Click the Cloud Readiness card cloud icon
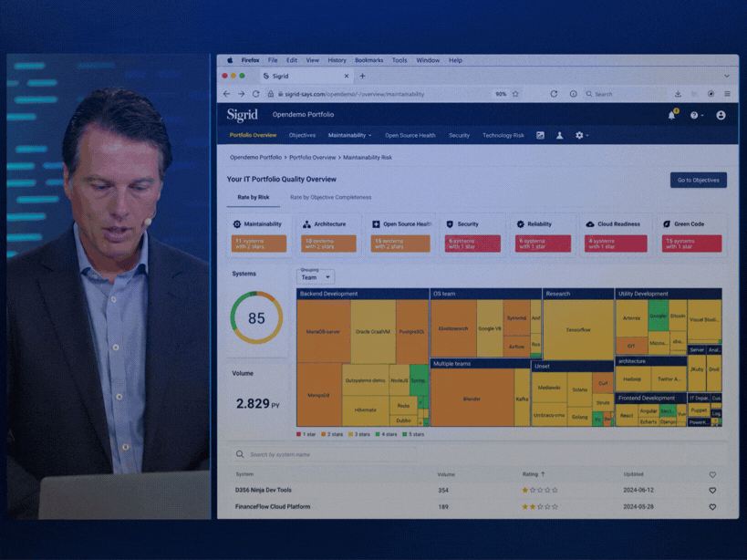The image size is (747, 560). tap(590, 224)
